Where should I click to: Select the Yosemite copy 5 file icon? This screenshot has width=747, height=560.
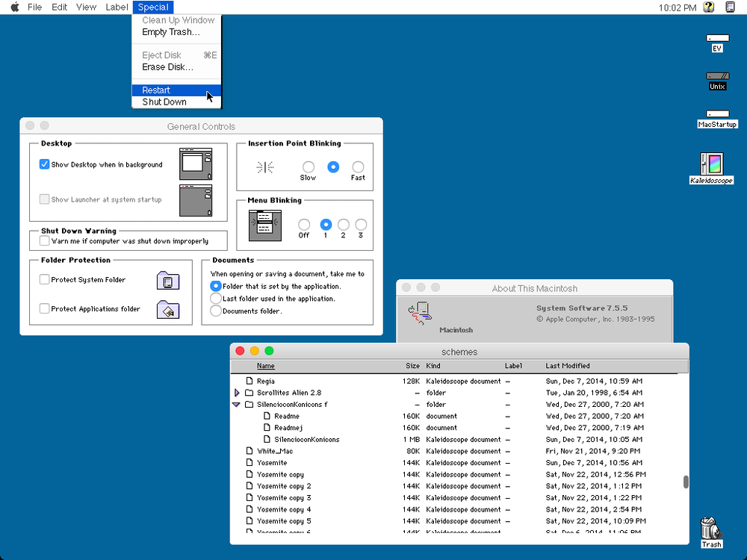249,521
